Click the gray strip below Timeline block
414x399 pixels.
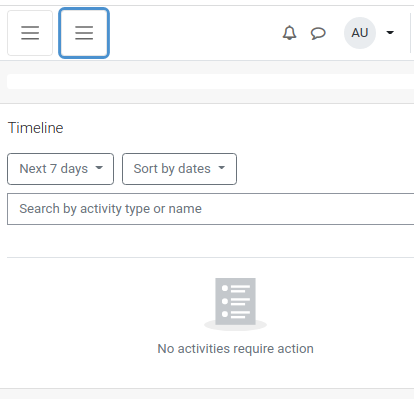click(x=207, y=394)
